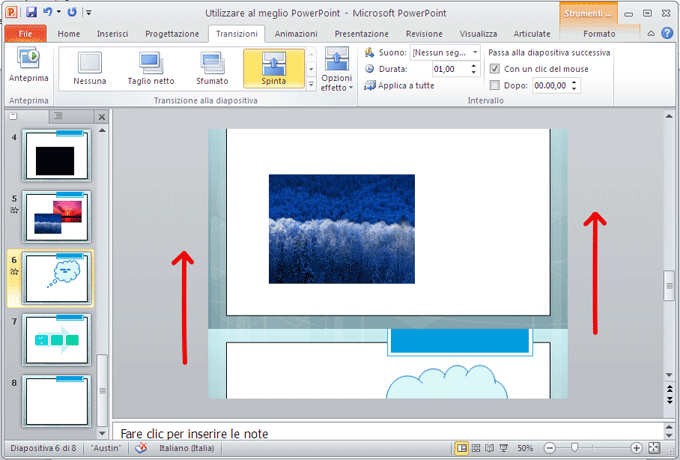Switch to Reading view
The height and width of the screenshot is (460, 680).
[x=490, y=448]
